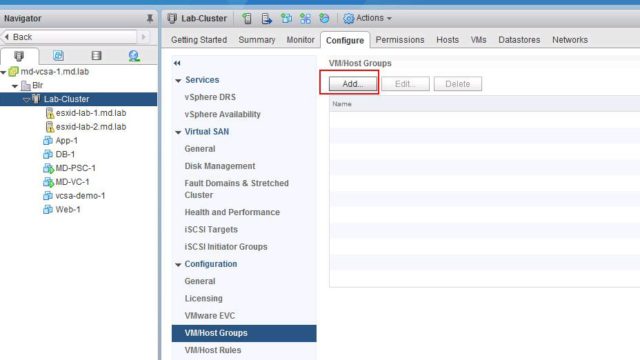Click the Delete button

[458, 84]
